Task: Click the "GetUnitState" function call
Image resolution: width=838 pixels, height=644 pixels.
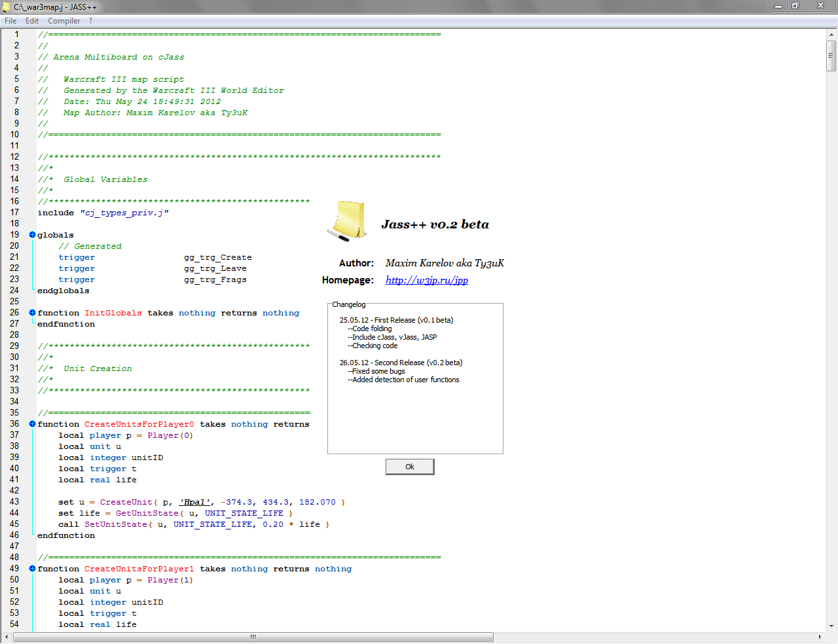Action: [x=147, y=513]
